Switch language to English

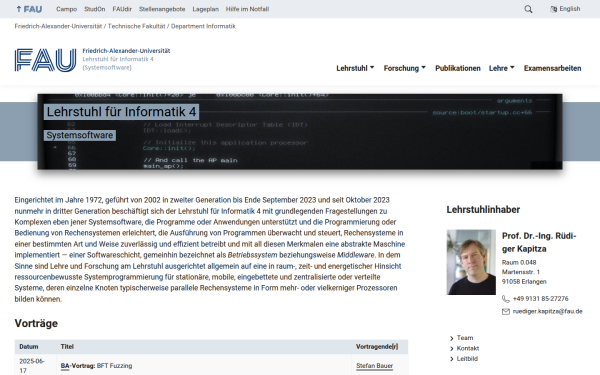point(569,9)
